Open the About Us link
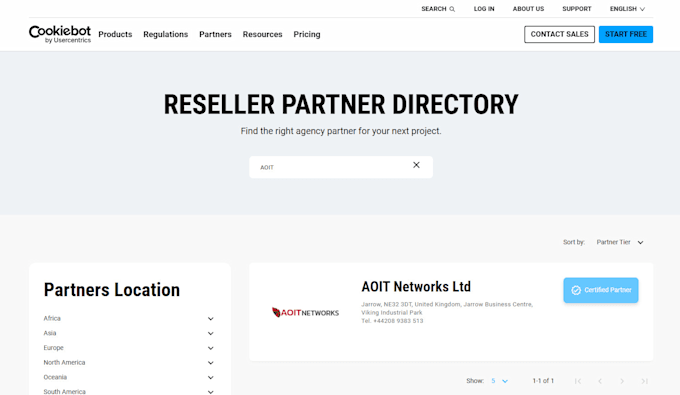Screen dimensions: 680x395 [x=528, y=9]
